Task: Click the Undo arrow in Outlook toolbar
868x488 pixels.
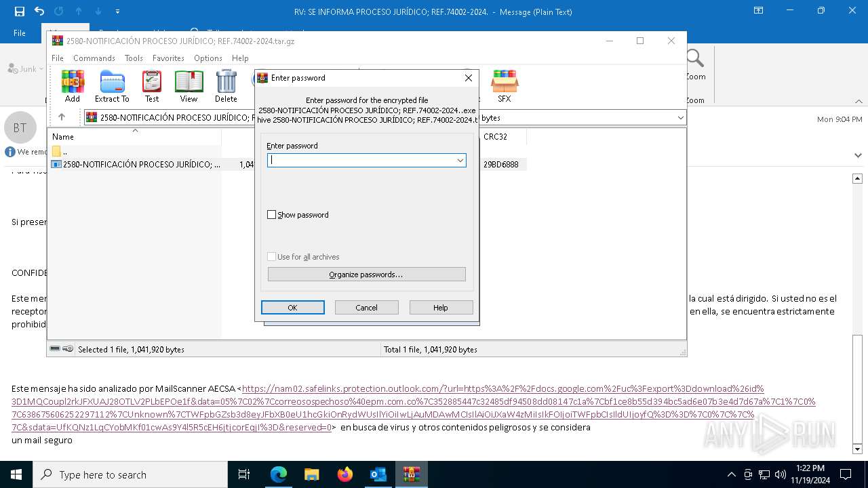Action: [39, 12]
